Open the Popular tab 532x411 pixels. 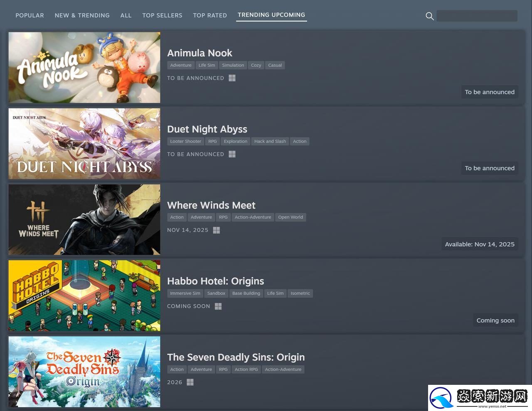pos(30,15)
